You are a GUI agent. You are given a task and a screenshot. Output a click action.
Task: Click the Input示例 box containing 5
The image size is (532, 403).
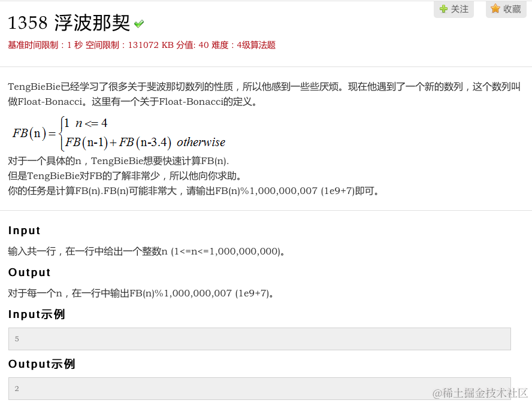point(259,338)
